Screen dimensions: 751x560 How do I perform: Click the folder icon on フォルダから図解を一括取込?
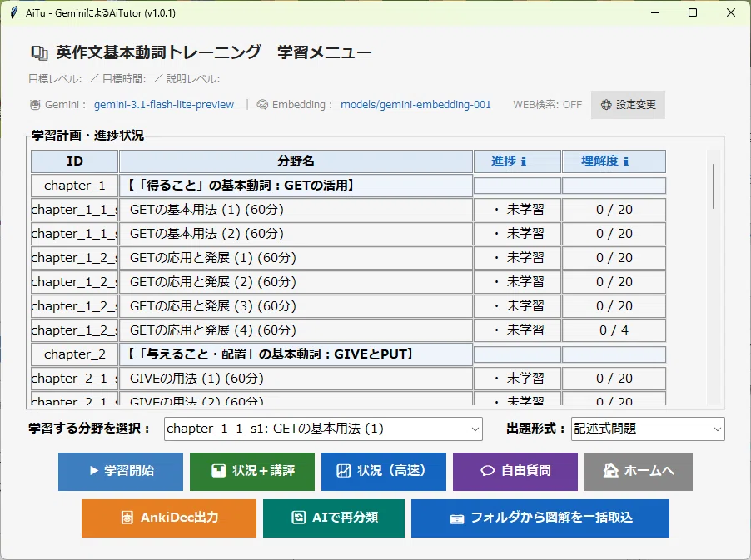pos(457,519)
